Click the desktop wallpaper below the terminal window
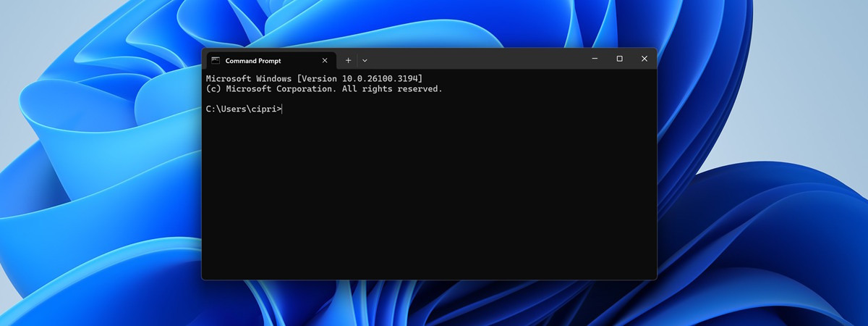This screenshot has width=868, height=326. pyautogui.click(x=429, y=304)
